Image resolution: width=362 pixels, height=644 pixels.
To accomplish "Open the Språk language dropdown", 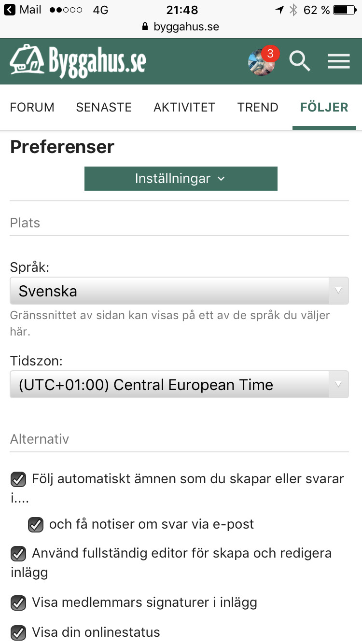I will [179, 291].
